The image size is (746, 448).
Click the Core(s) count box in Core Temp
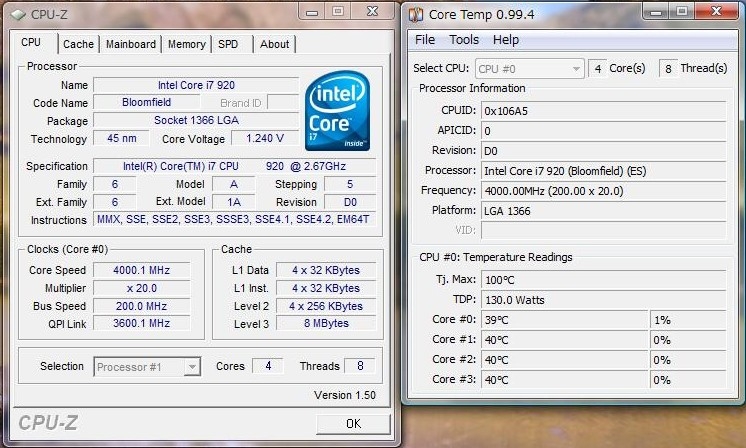point(598,69)
